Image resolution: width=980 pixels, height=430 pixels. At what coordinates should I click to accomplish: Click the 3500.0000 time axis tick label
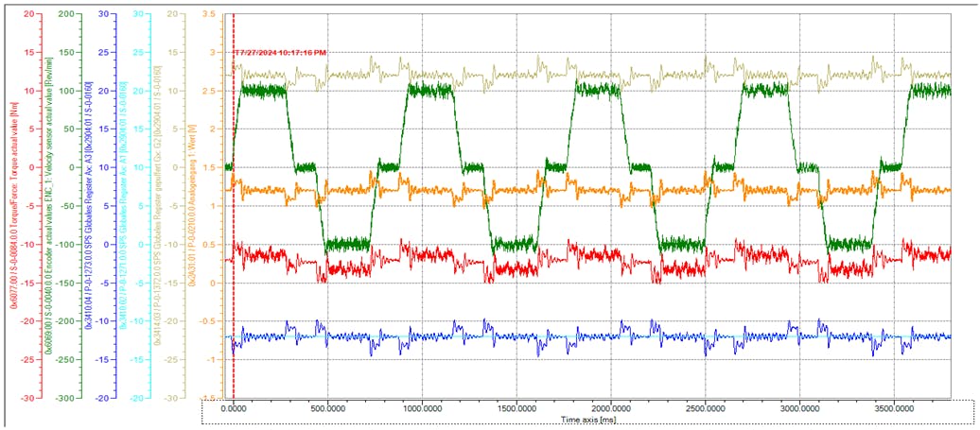pos(894,409)
